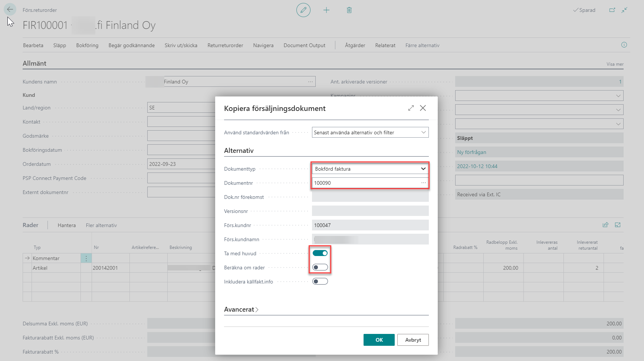Turn on the Inkludera källfakt.info toggle

[320, 281]
